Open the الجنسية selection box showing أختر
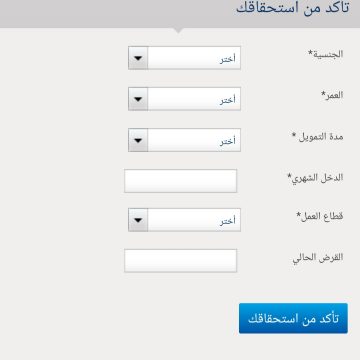360x360 pixels. [184, 58]
